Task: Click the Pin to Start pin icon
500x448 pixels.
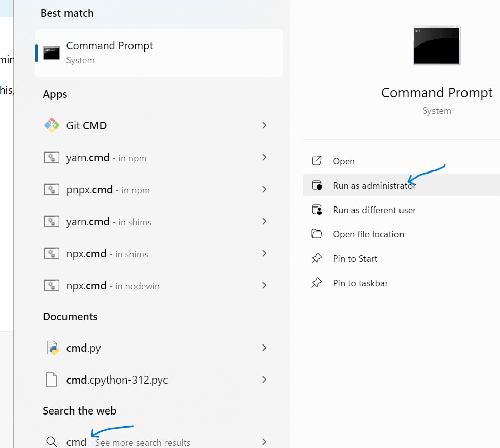Action: (x=317, y=258)
